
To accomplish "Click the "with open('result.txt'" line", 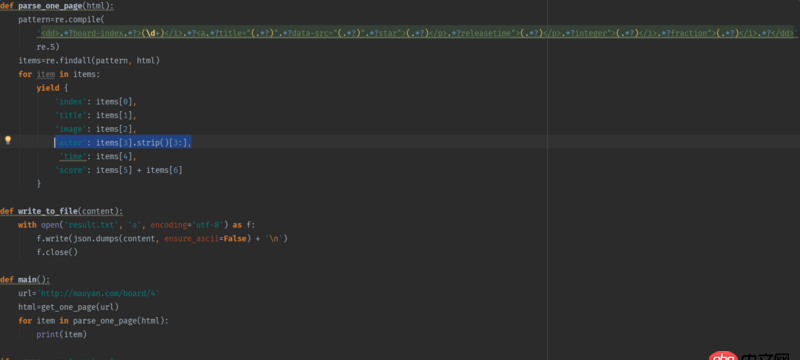I will coord(137,225).
